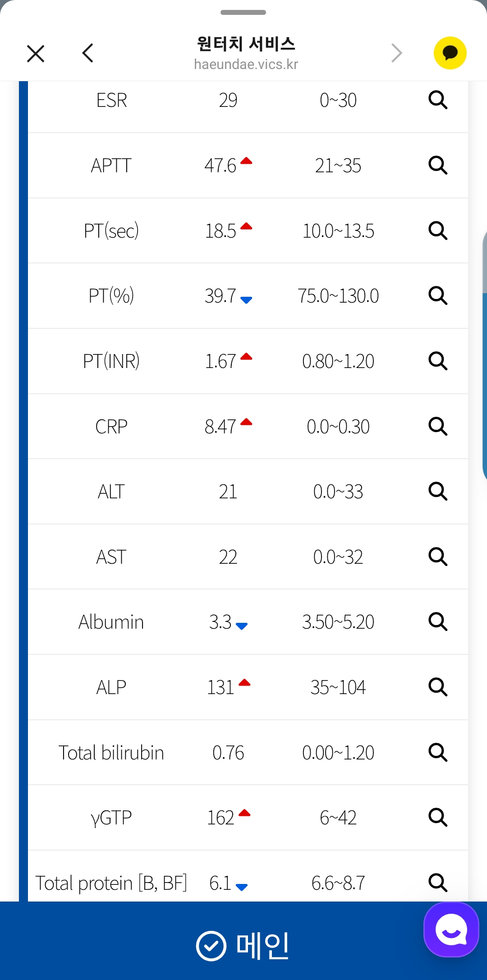Screen dimensions: 487x980
Task: Tap the bottom sheet drag handle
Action: pyautogui.click(x=243, y=12)
